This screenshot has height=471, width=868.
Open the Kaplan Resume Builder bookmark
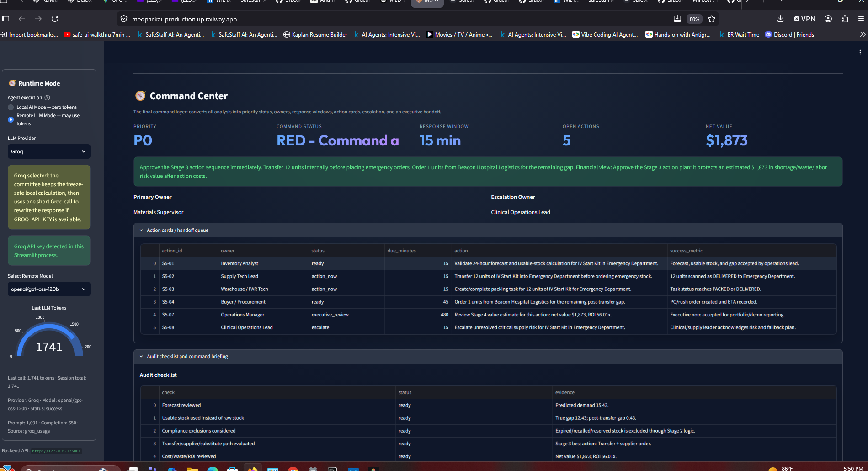pos(315,34)
